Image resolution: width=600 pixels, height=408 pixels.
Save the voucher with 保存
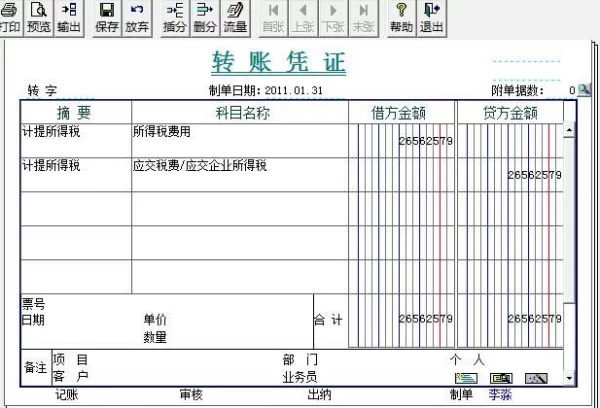106,17
